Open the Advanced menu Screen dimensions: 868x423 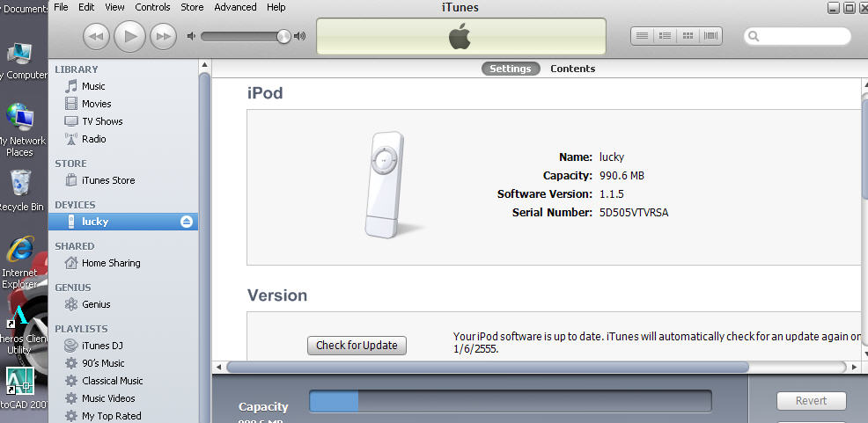click(235, 7)
